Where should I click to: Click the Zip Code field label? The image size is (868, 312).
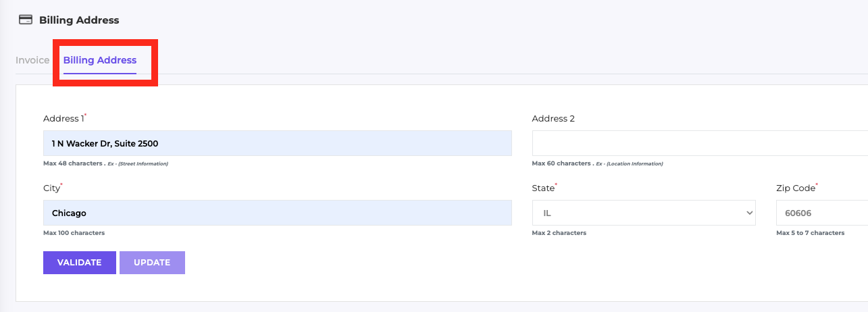click(x=797, y=188)
